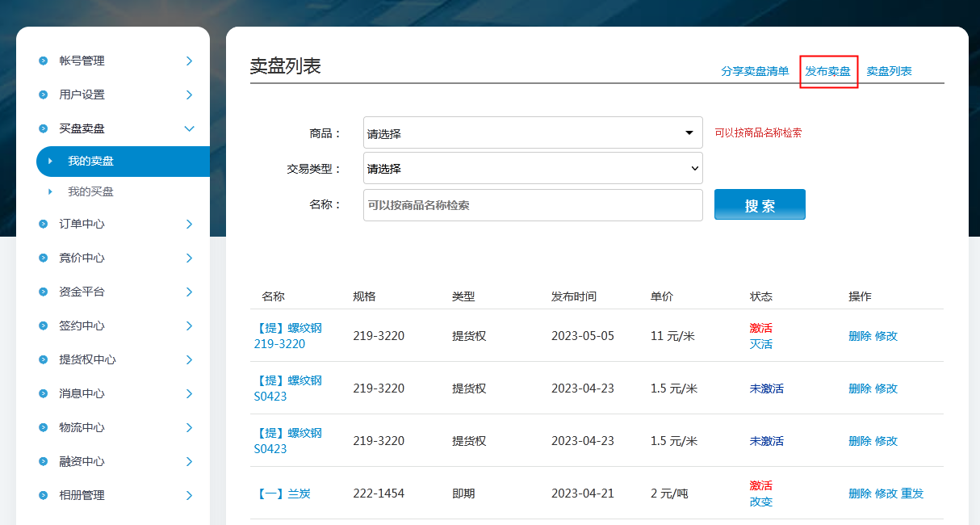Screen dimensions: 980x525
Task: Click the 名称 search input field
Action: (x=533, y=205)
